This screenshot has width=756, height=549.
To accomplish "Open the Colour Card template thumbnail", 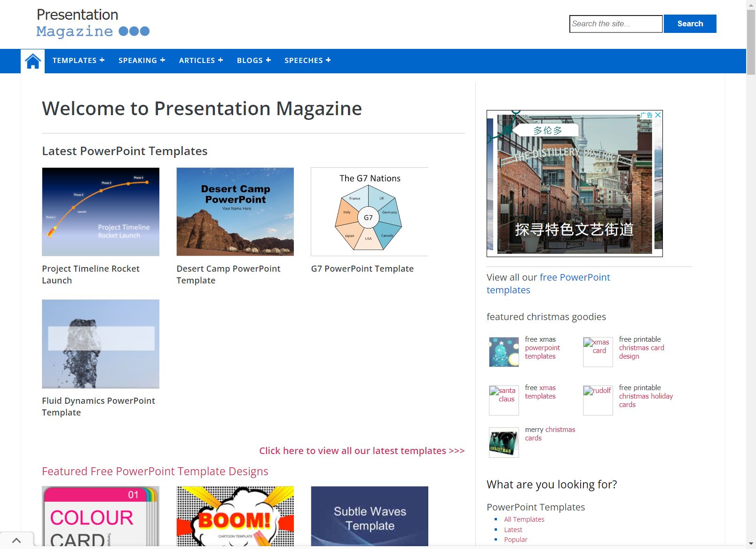I will (x=101, y=516).
